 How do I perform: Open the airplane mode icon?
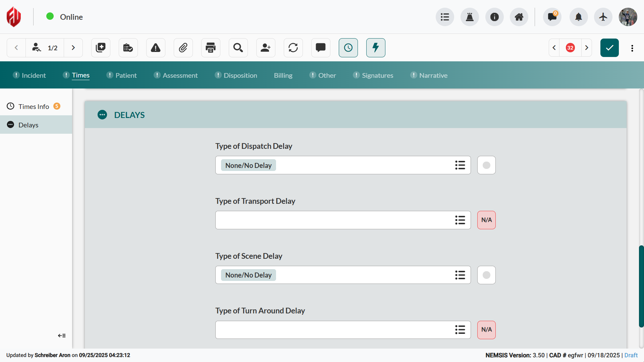603,17
